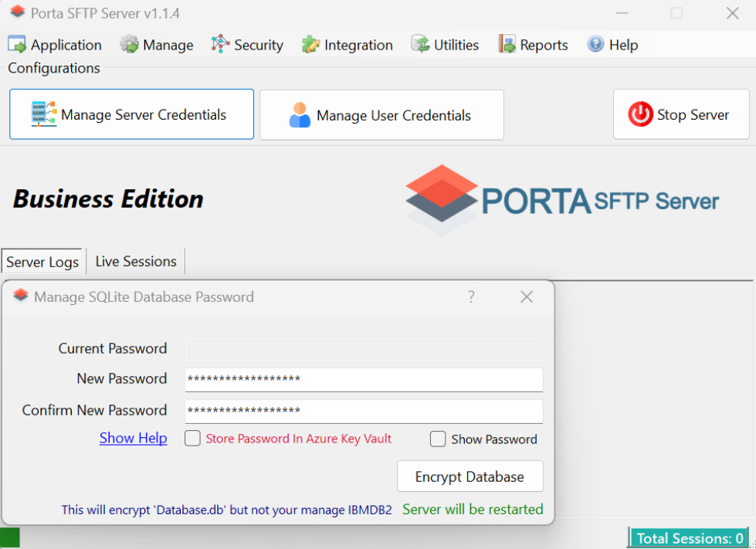Switch to the Live Sessions tab
This screenshot has height=549, width=756.
coord(135,261)
